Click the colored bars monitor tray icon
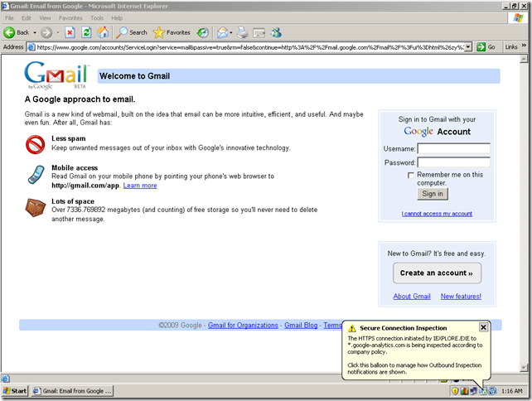 point(464,391)
